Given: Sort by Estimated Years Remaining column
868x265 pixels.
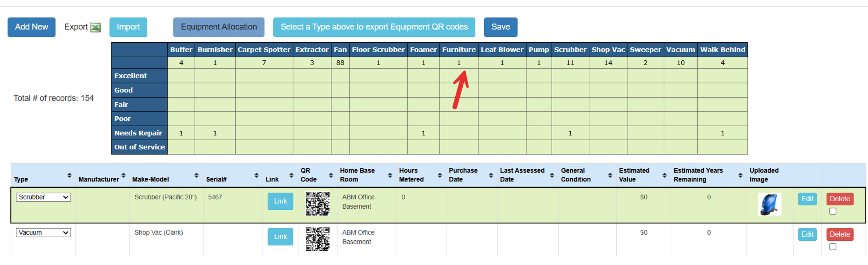Looking at the screenshot, I should click(740, 175).
